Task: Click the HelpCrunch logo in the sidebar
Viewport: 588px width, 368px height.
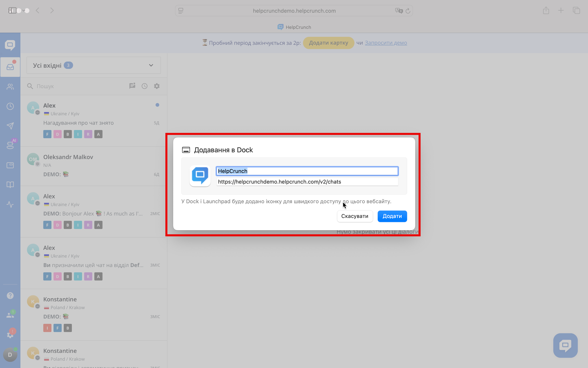Action: click(x=10, y=45)
